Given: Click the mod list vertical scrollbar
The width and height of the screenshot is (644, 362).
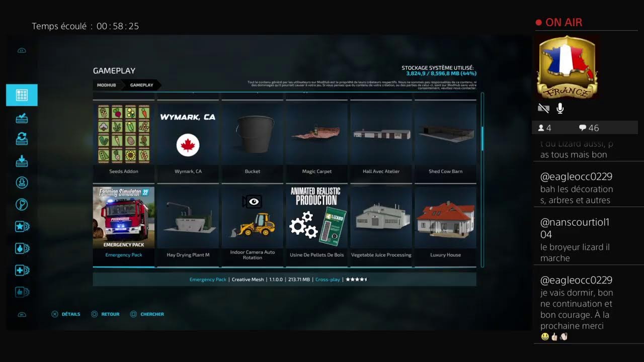Looking at the screenshot, I should click(482, 180).
